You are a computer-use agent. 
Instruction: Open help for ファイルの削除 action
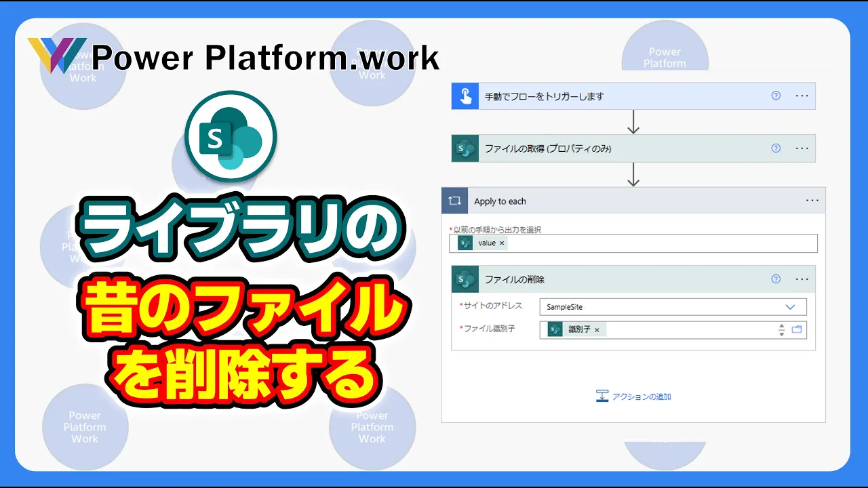point(776,279)
